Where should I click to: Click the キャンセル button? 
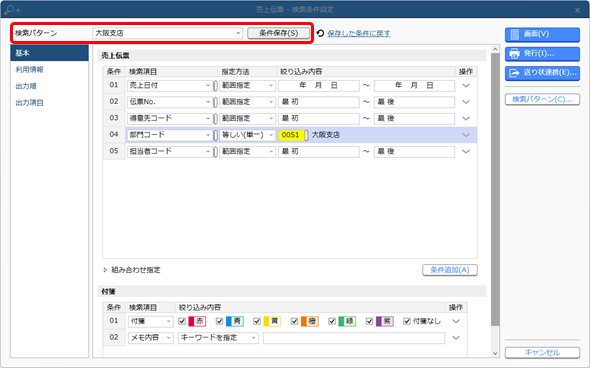point(542,353)
